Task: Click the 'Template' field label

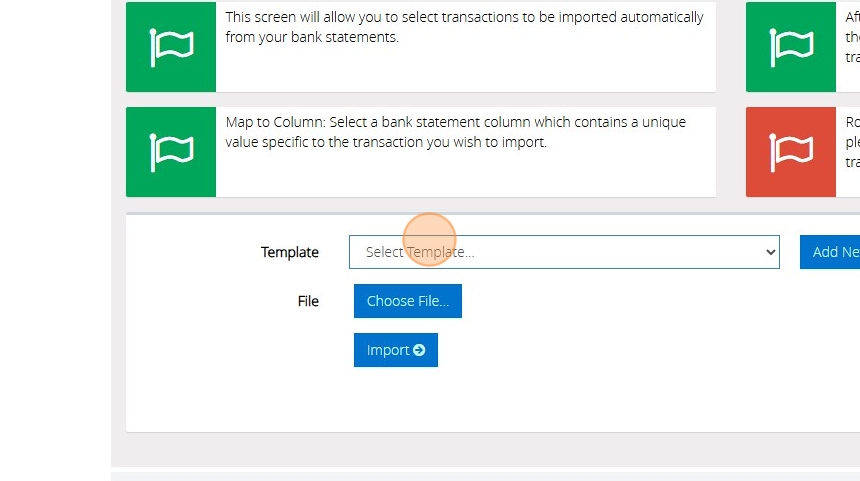Action: pos(290,252)
